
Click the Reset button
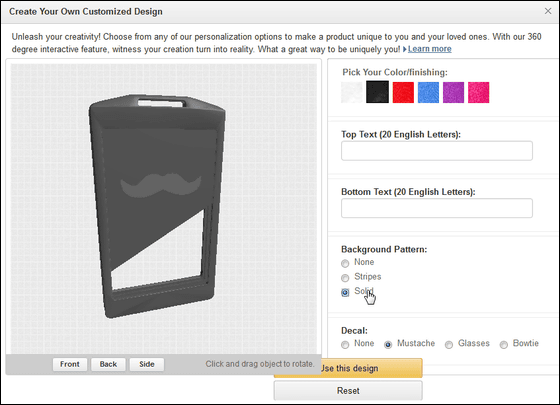(348, 390)
